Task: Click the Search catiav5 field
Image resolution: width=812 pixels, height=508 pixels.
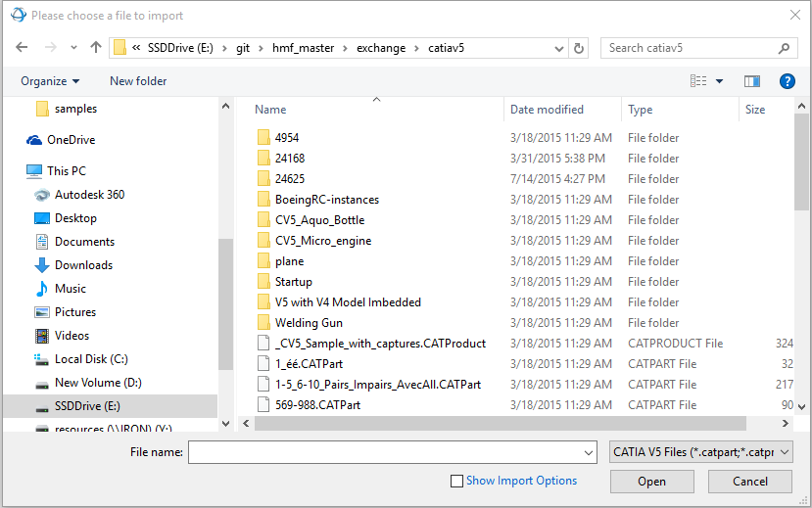Action: tap(691, 48)
